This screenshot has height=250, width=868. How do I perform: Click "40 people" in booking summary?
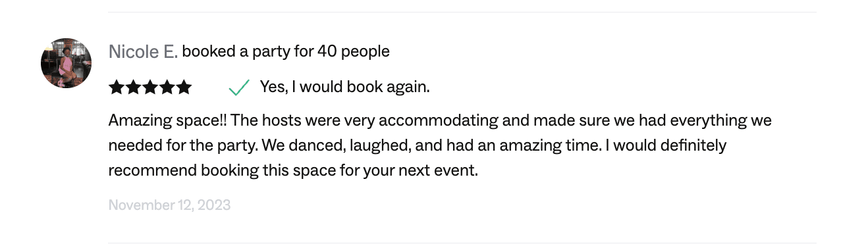[x=354, y=51]
